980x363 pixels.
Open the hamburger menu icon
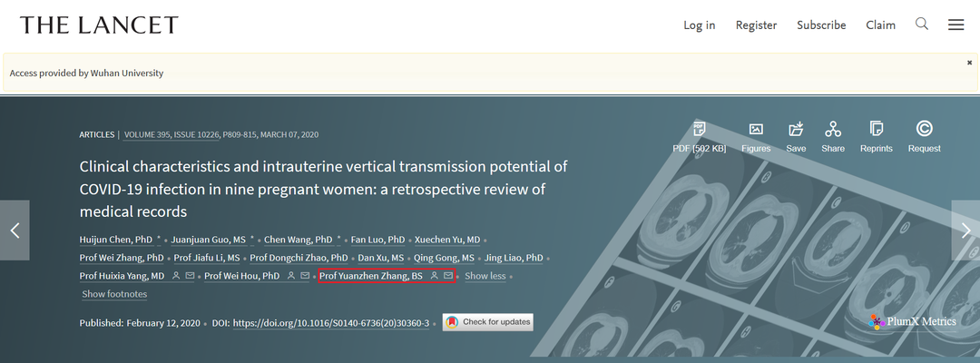955,25
